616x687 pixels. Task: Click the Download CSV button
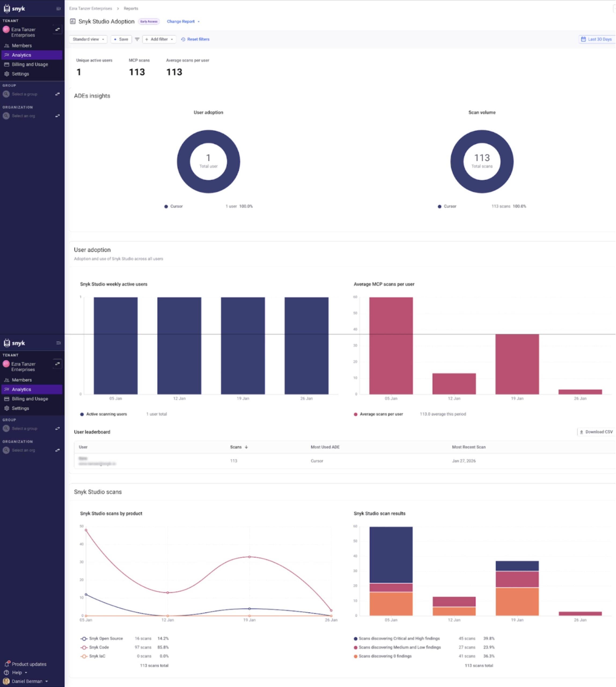coord(596,432)
